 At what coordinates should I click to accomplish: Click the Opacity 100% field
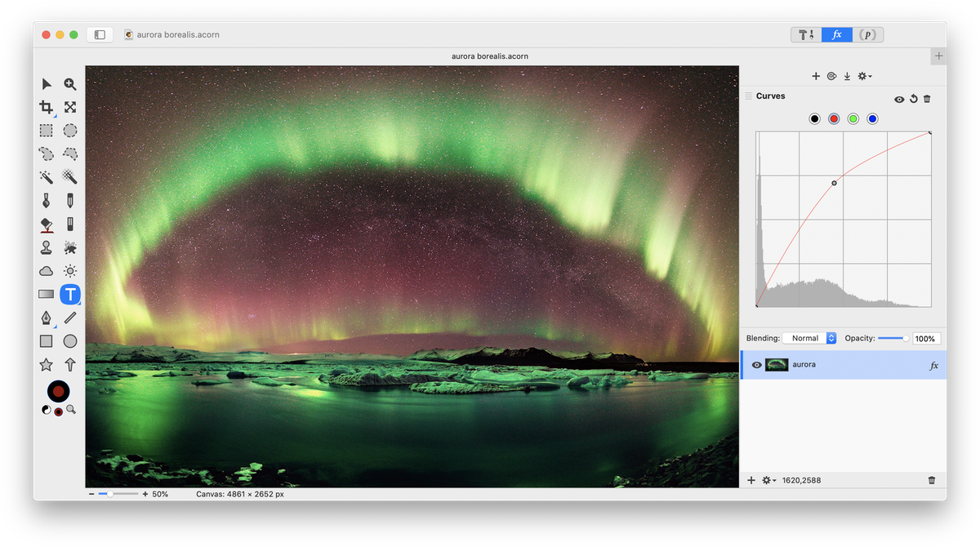(927, 338)
